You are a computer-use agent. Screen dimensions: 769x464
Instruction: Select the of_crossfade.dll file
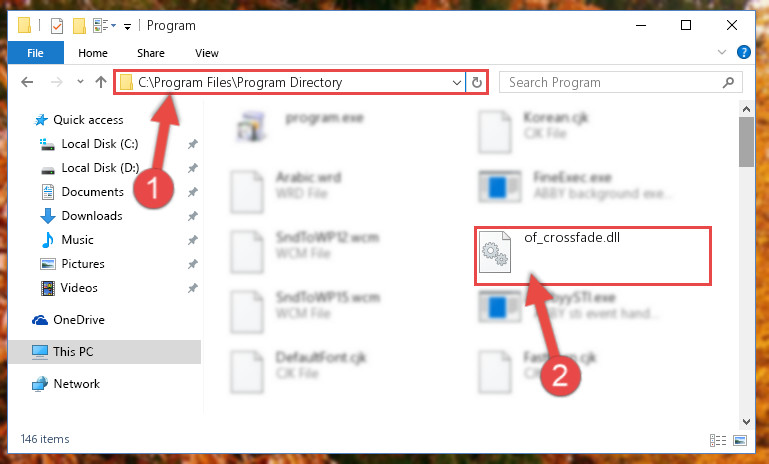(592, 255)
